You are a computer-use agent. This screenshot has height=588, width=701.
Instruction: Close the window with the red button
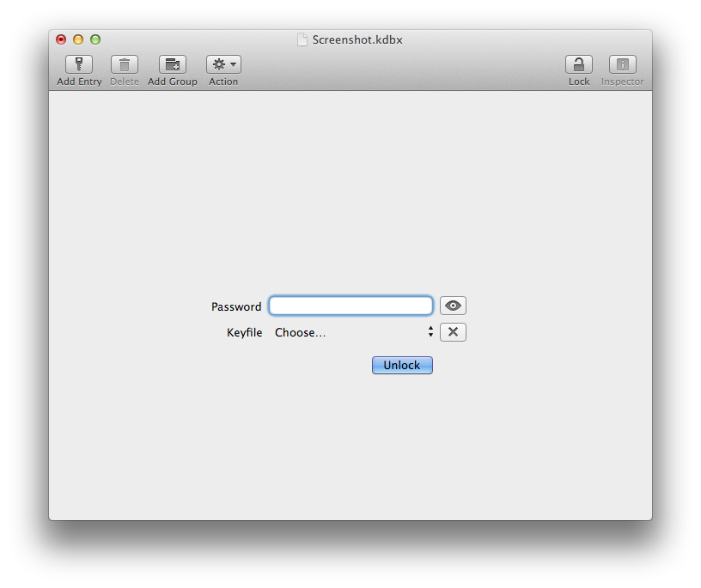point(61,39)
